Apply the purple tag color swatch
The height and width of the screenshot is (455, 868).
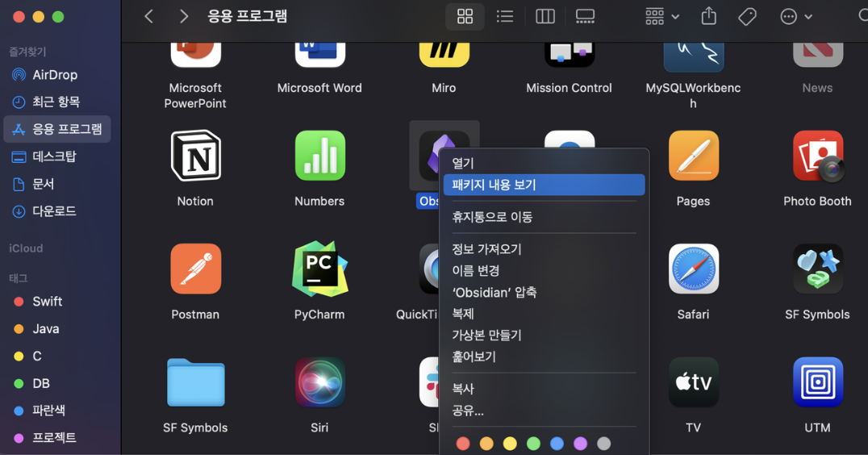point(580,444)
